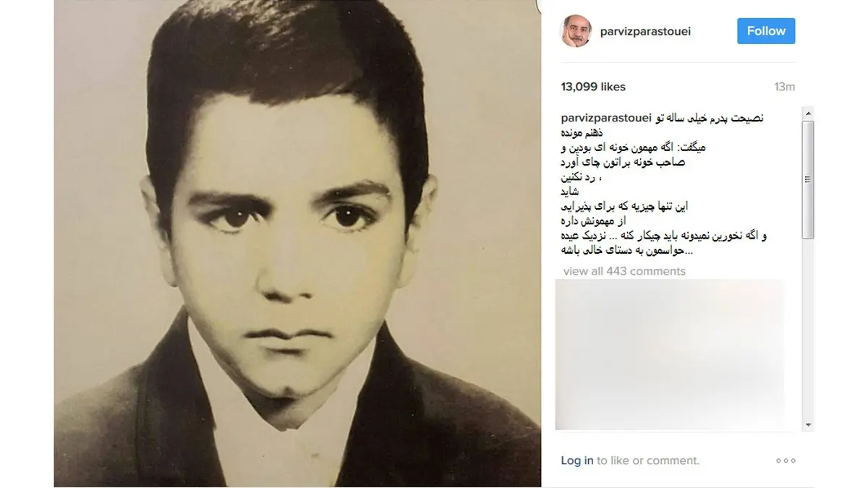Open the three-circle more options icon
868x488 pixels.
[786, 461]
